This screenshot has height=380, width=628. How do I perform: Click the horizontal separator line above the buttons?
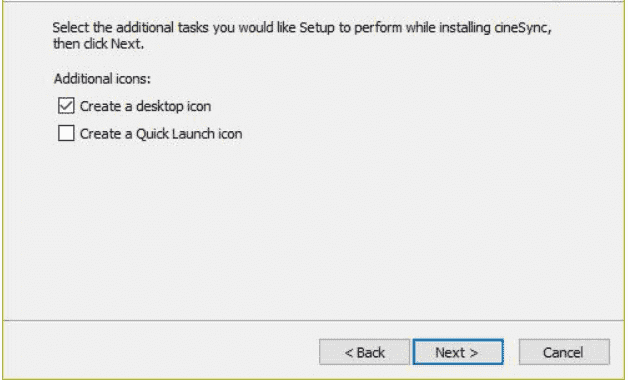314,320
